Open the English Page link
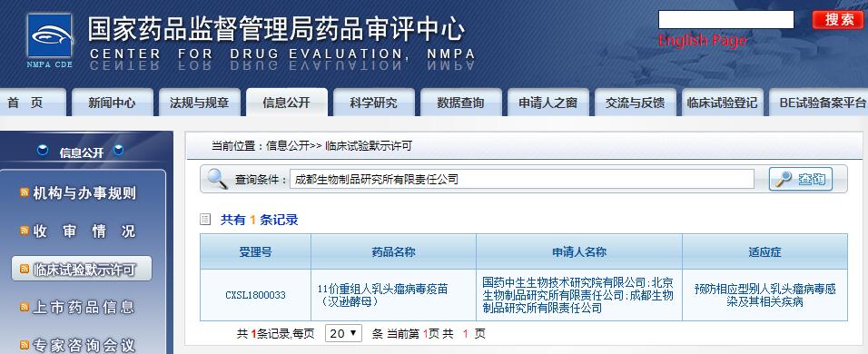This screenshot has width=868, height=354. click(702, 40)
